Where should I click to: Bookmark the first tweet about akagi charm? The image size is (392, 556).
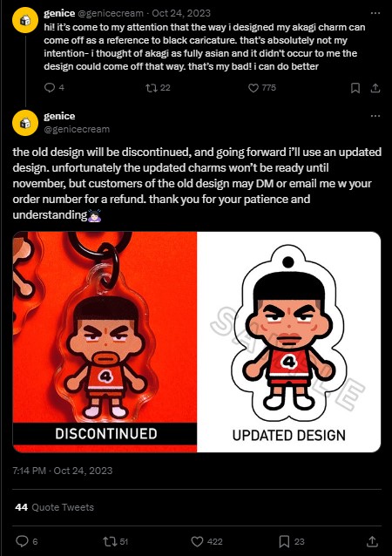[x=355, y=88]
